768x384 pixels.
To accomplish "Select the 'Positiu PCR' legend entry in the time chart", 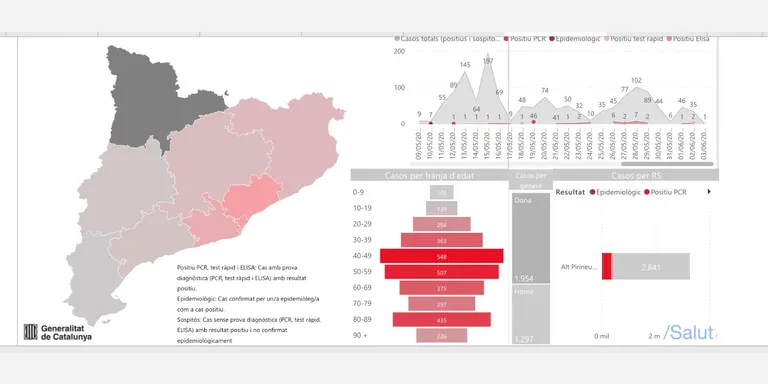I will (x=525, y=38).
